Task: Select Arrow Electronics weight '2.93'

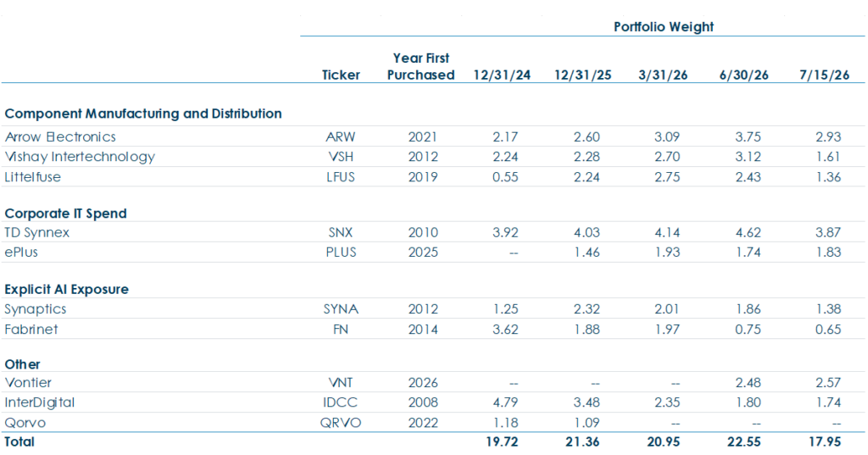Action: [x=828, y=136]
